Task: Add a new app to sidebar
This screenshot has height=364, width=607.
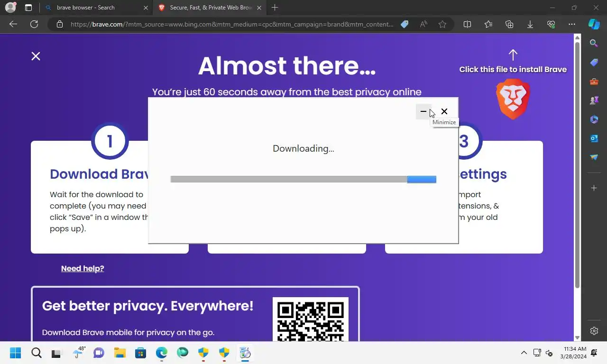Action: click(594, 188)
